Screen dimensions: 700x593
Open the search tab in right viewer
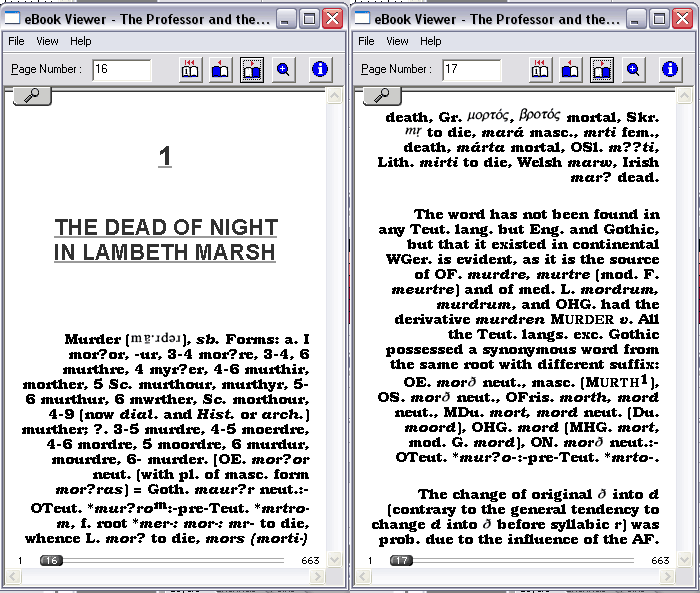click(382, 95)
